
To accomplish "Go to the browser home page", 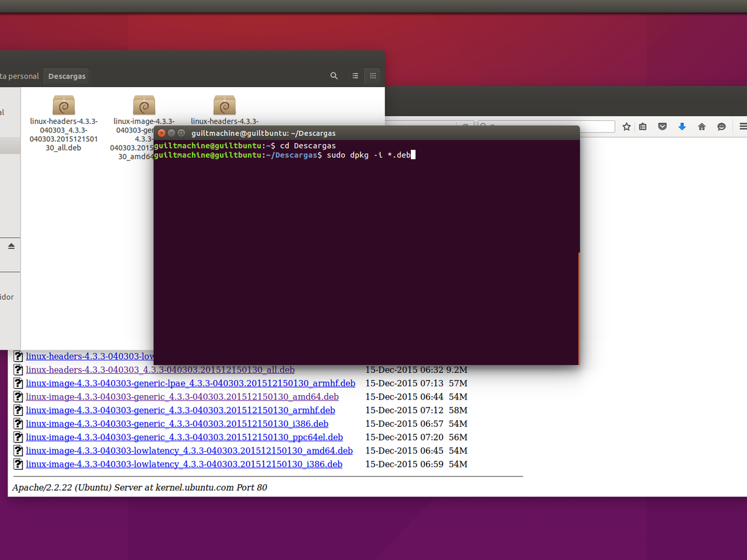I will click(702, 126).
